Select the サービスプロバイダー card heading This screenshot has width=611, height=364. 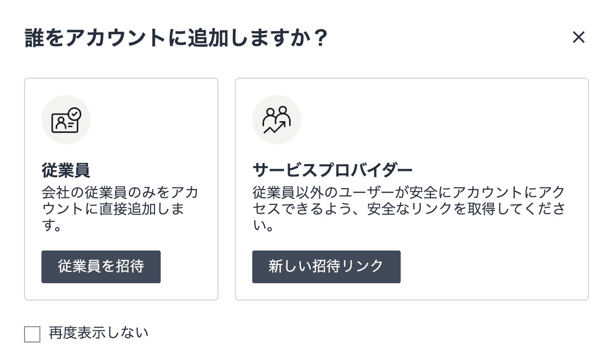pyautogui.click(x=332, y=170)
